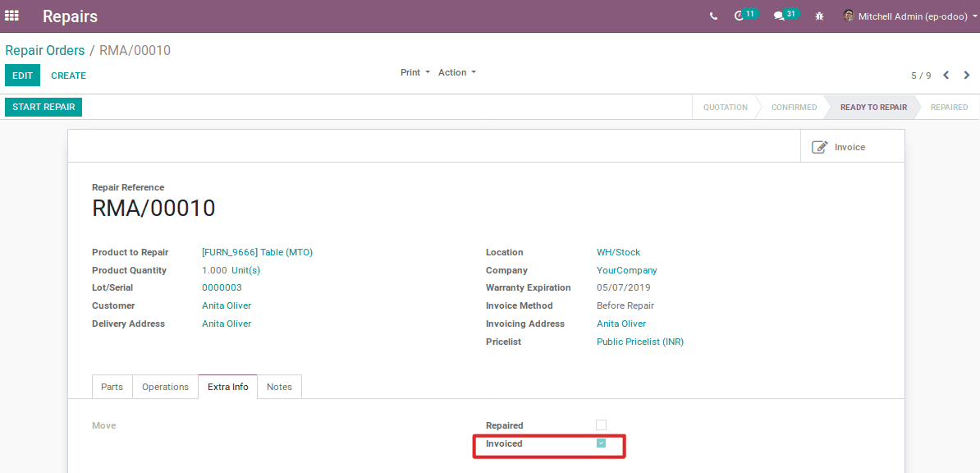
Task: Open Customer Anita Oliver link
Action: (227, 306)
